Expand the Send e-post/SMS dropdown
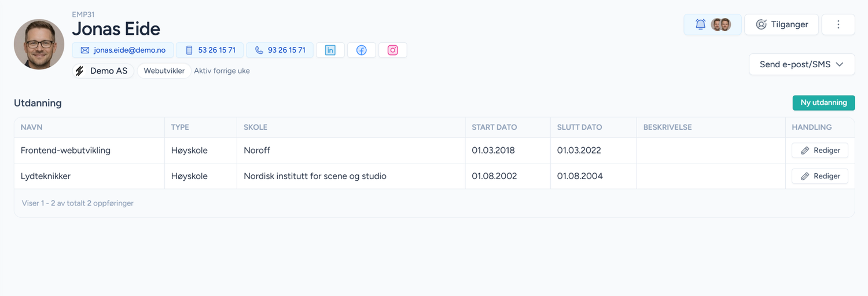The height and width of the screenshot is (296, 868). click(801, 64)
